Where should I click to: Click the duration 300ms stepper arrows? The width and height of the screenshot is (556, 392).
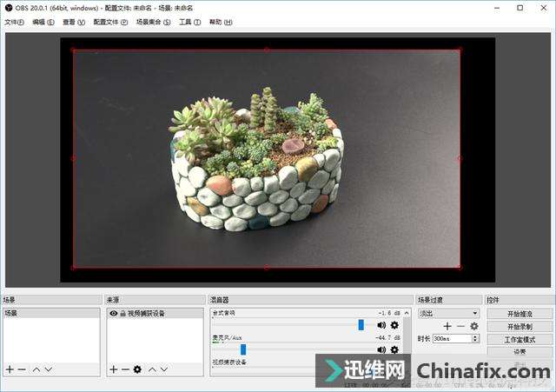475,338
